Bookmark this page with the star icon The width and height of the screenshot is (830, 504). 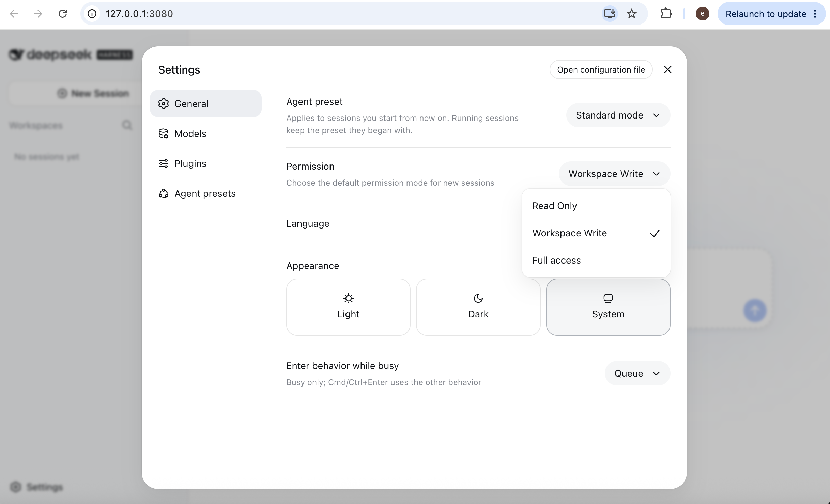(632, 14)
